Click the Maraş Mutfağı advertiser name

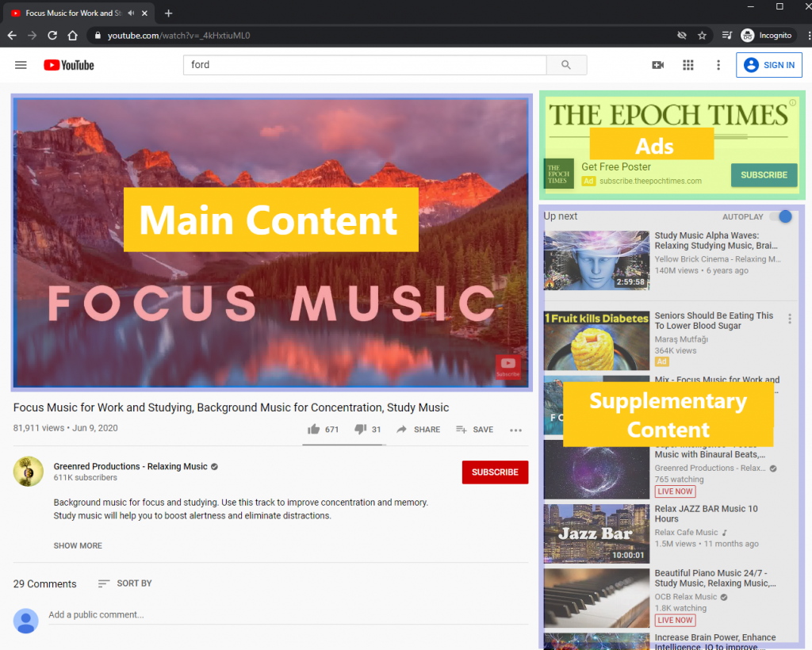point(681,339)
